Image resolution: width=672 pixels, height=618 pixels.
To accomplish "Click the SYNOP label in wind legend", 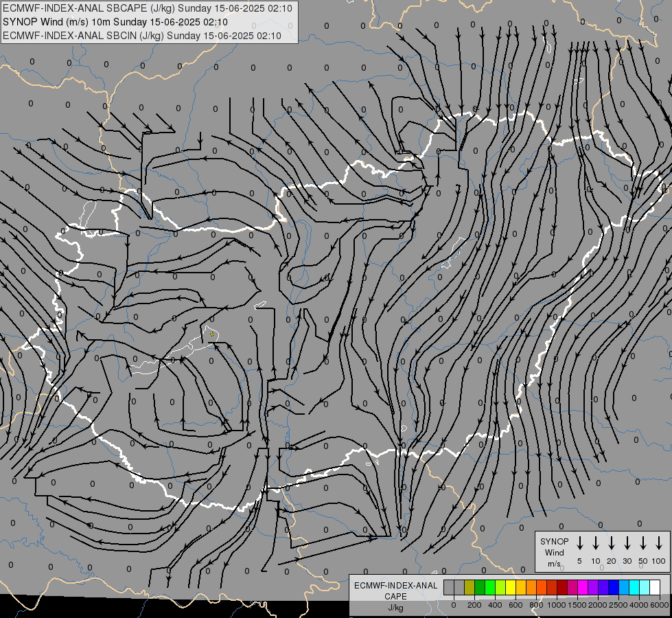I will (x=554, y=541).
